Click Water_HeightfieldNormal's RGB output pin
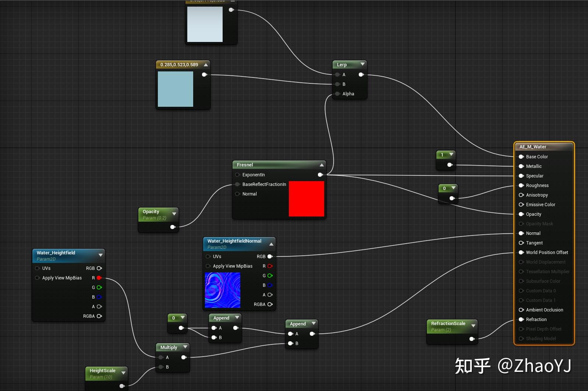The width and height of the screenshot is (588, 391). point(270,257)
